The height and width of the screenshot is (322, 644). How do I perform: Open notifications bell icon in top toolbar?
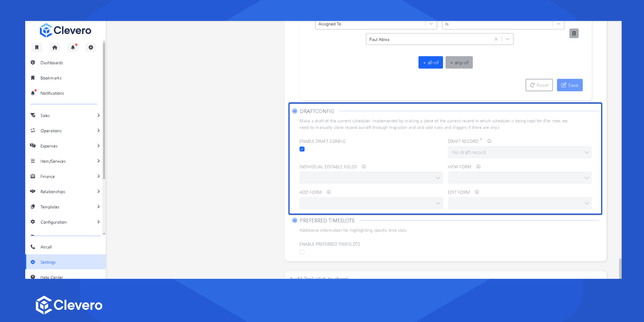[x=73, y=47]
